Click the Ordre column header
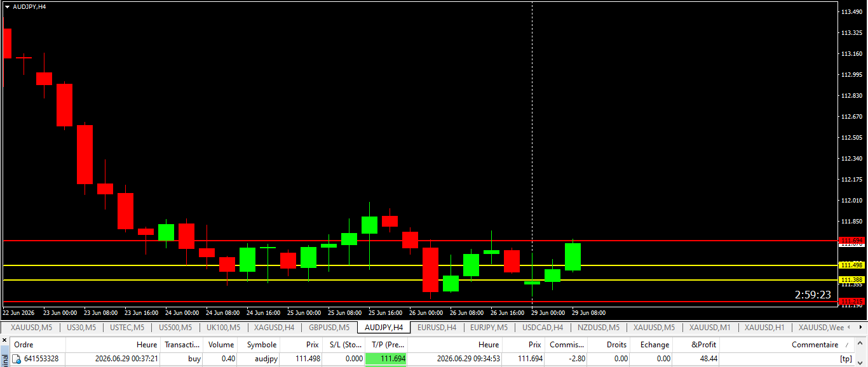Screen dimensions: 868x367 (24, 345)
